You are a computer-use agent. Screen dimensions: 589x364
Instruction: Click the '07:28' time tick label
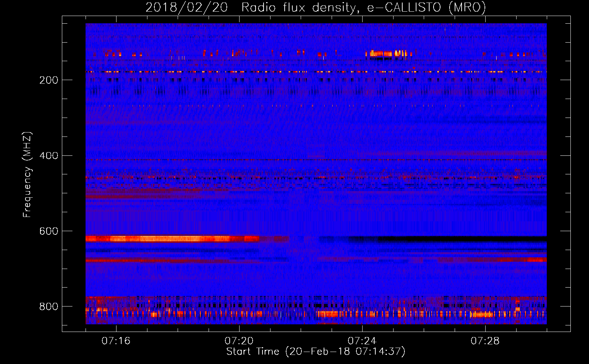pyautogui.click(x=485, y=341)
